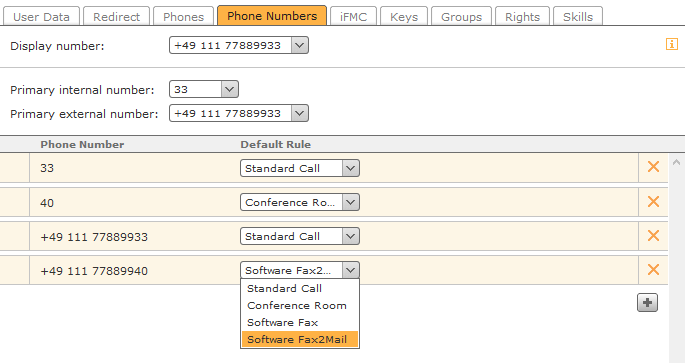Image resolution: width=685 pixels, height=363 pixels.
Task: Pick Software Fax option
Action: pyautogui.click(x=300, y=322)
